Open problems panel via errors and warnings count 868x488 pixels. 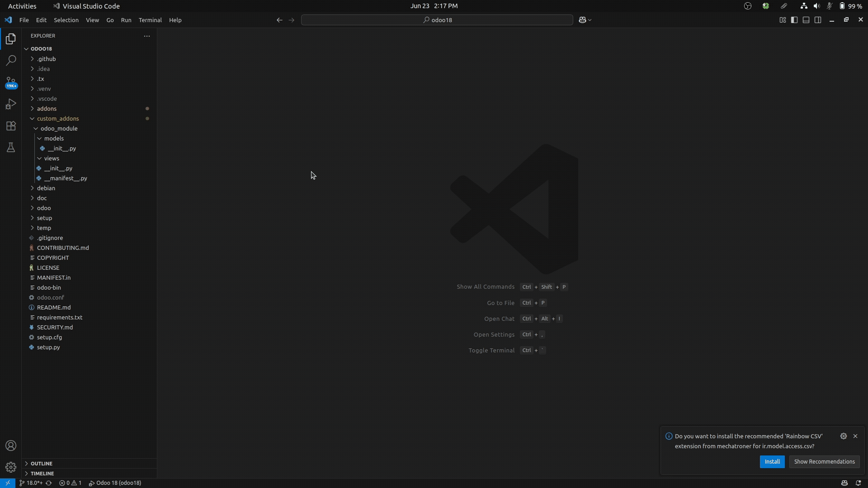(x=71, y=483)
